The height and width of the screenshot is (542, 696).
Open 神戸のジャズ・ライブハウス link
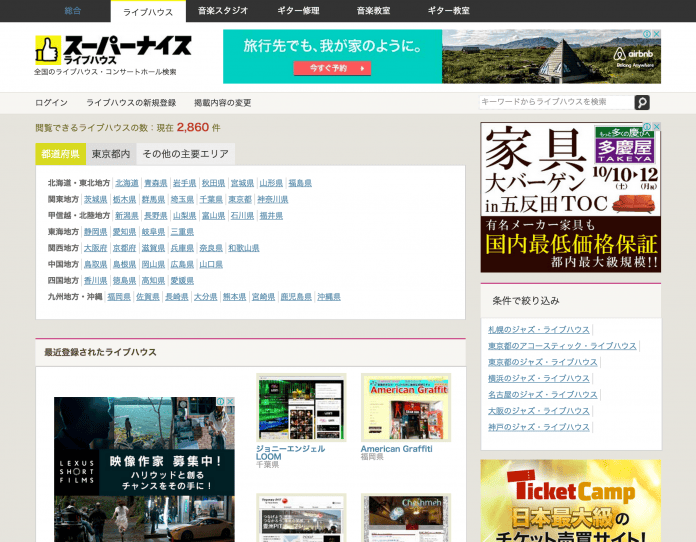coord(539,427)
